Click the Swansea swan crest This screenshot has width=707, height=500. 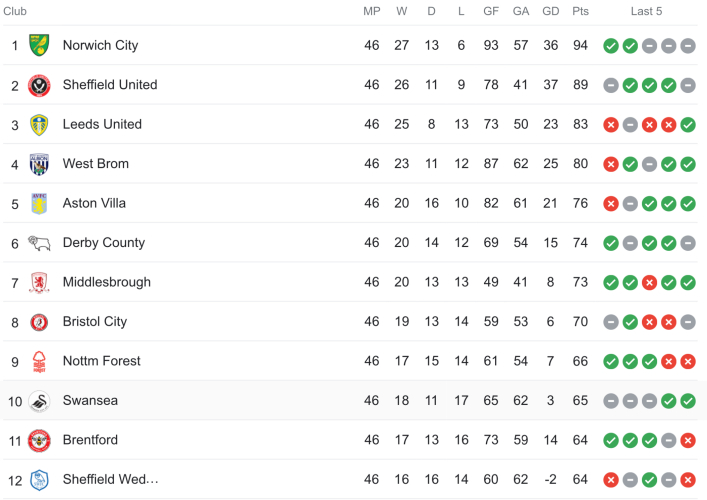[39, 401]
